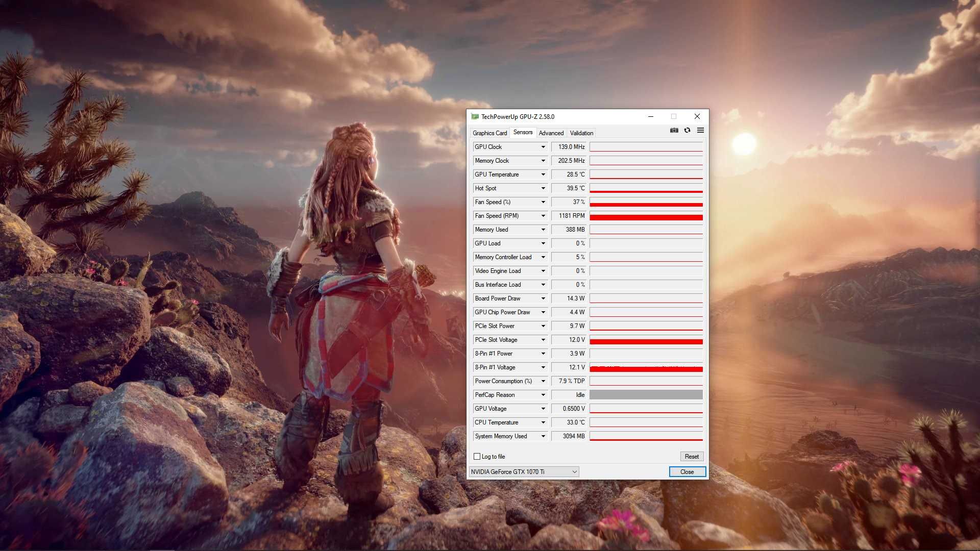Click the Hot Spot 39.5 °C value
980x551 pixels.
coord(569,188)
